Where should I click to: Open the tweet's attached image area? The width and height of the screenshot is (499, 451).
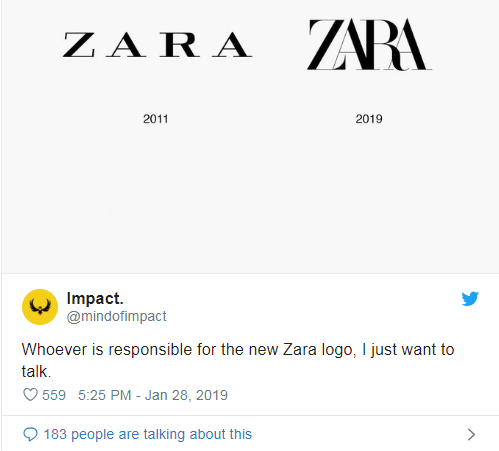[x=250, y=137]
